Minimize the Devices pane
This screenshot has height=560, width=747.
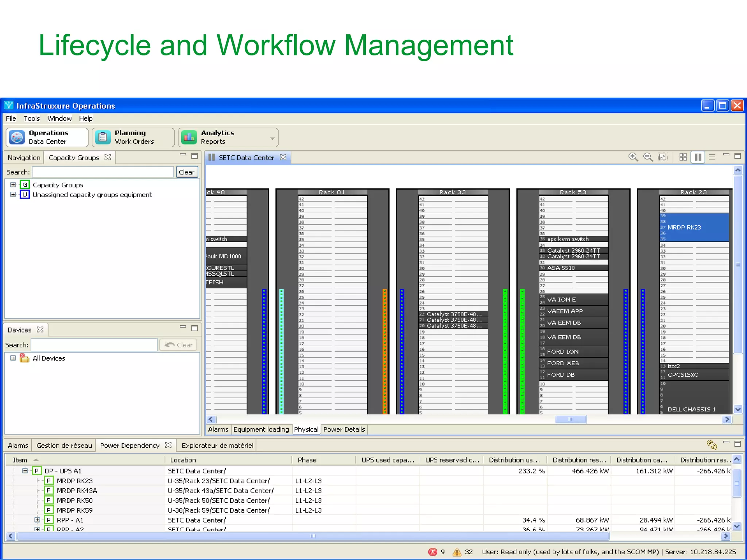183,327
